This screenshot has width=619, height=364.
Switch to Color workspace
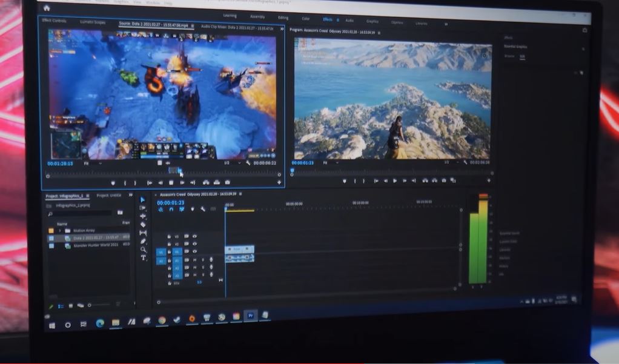305,19
